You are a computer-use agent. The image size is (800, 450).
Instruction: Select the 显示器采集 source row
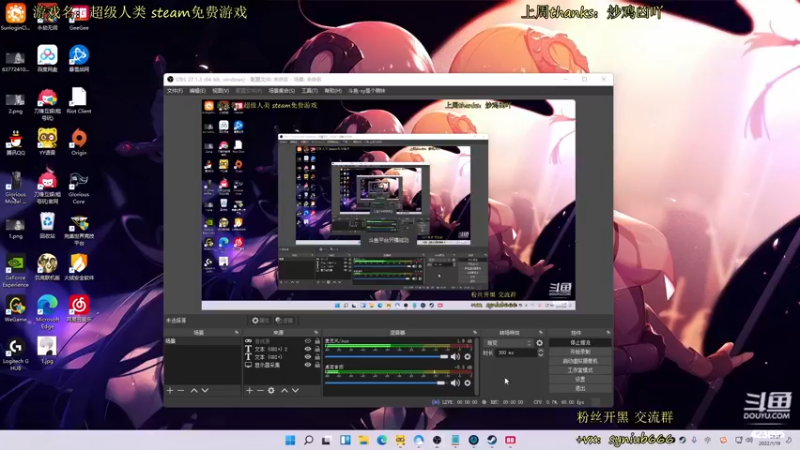282,365
